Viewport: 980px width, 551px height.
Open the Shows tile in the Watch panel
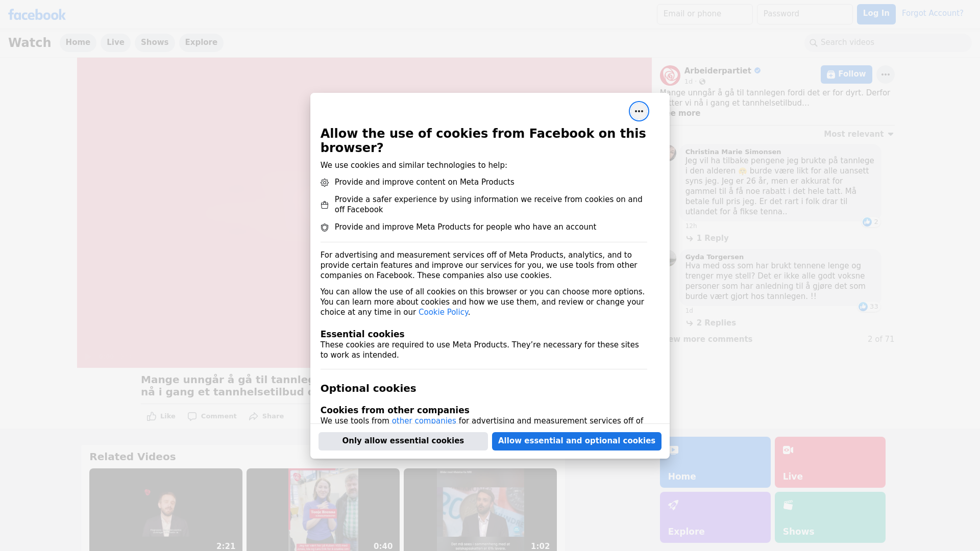coord(830,517)
